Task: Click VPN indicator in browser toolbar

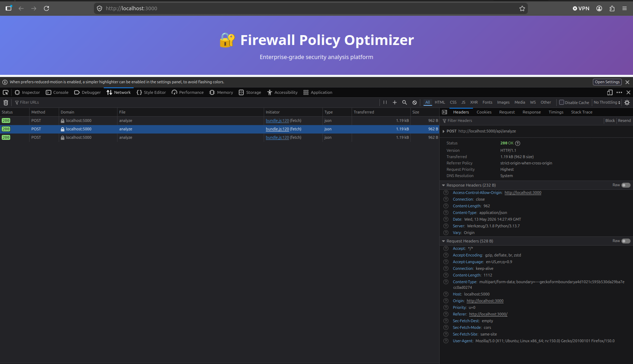Action: (x=581, y=8)
